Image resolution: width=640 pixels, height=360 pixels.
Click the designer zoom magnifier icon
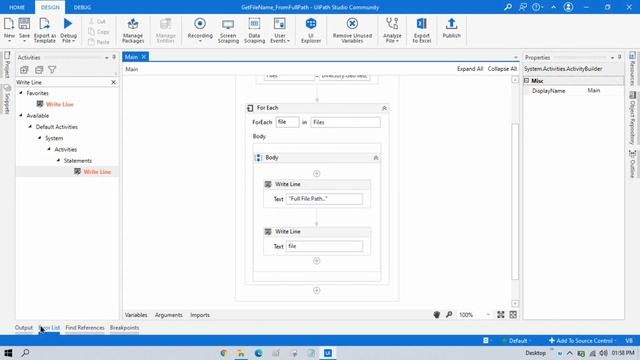449,315
